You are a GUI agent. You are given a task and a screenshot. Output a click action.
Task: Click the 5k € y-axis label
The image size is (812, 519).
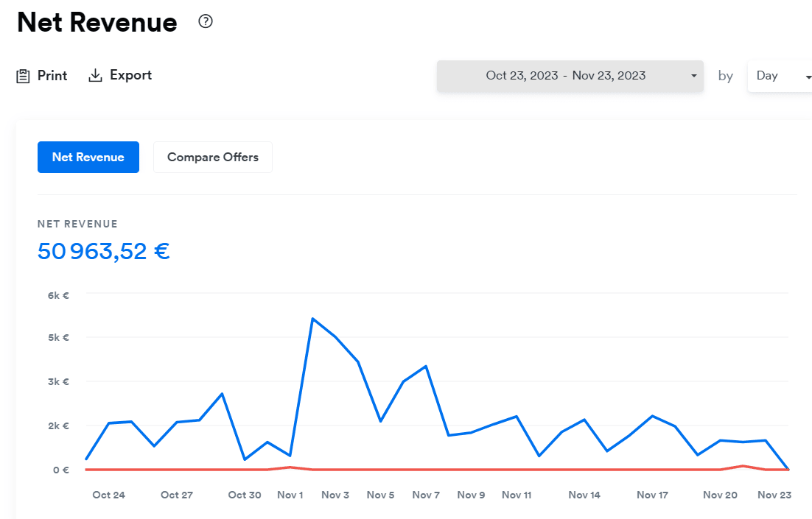tap(58, 337)
